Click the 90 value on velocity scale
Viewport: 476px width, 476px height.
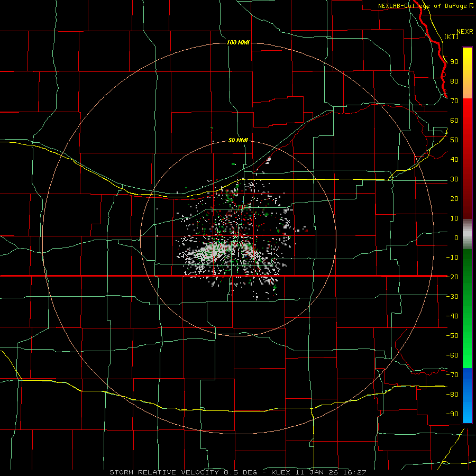[x=454, y=62]
